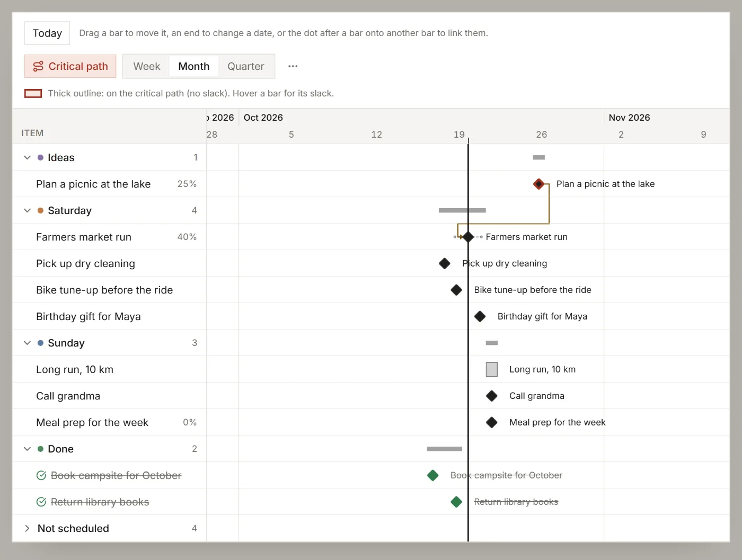The width and height of the screenshot is (742, 560).
Task: Select the Bike tune-up milestone diamond
Action: pos(456,290)
